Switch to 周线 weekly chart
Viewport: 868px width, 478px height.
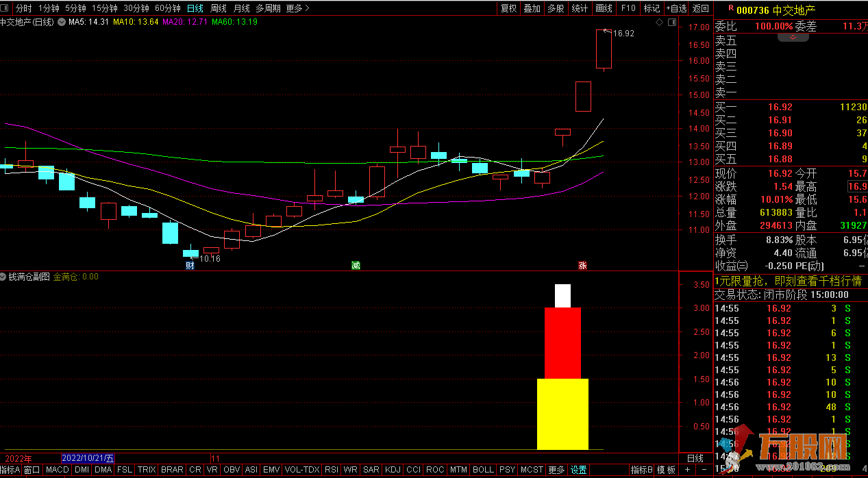tap(219, 8)
